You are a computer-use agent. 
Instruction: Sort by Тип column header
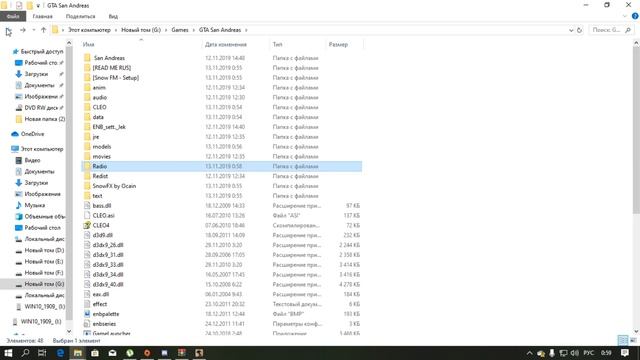click(x=277, y=44)
